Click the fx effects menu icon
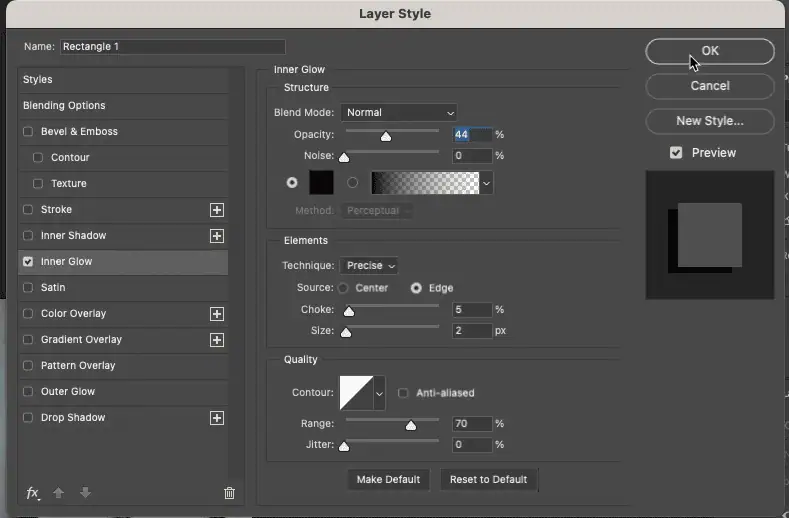This screenshot has width=789, height=518. [x=32, y=493]
